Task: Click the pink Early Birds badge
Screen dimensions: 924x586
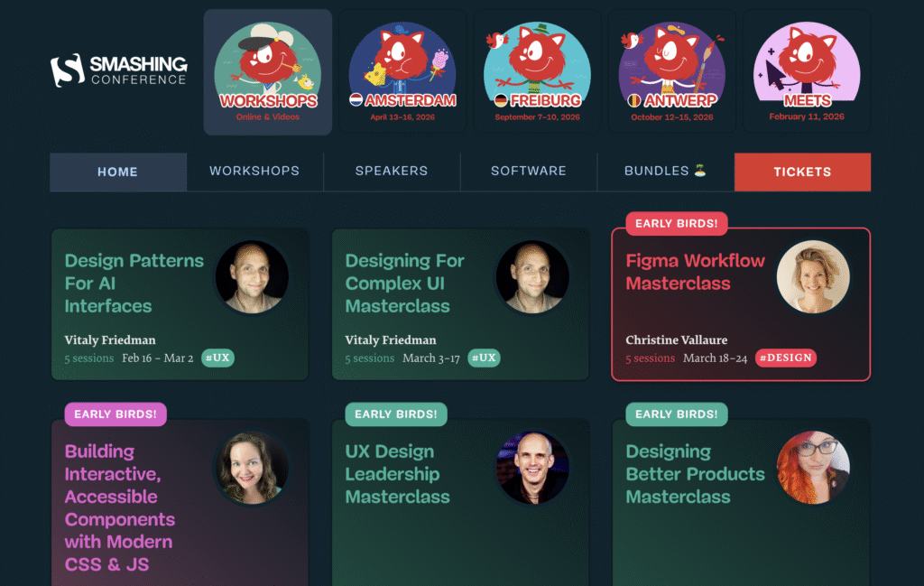Action: 115,414
